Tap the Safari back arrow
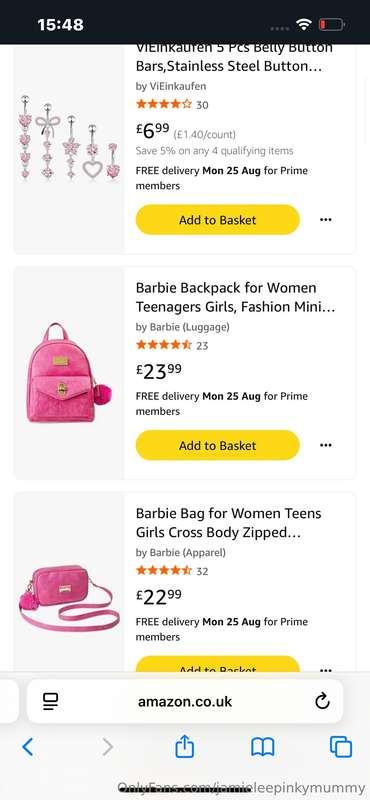Viewport: 370px width, 800px height. pyautogui.click(x=28, y=747)
